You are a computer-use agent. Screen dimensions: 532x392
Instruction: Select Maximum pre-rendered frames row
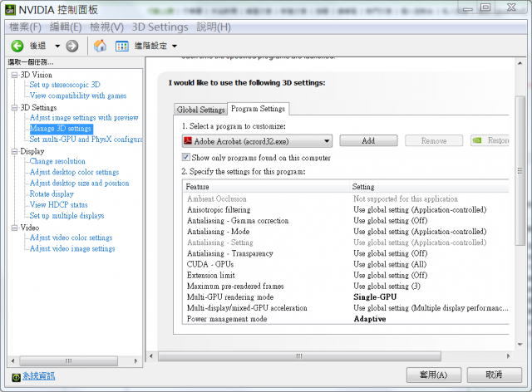point(346,287)
